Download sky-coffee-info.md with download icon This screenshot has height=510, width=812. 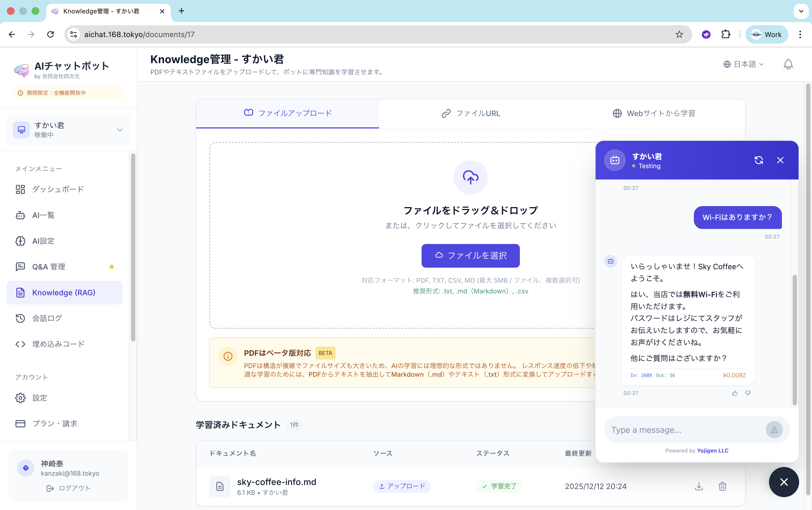699,486
